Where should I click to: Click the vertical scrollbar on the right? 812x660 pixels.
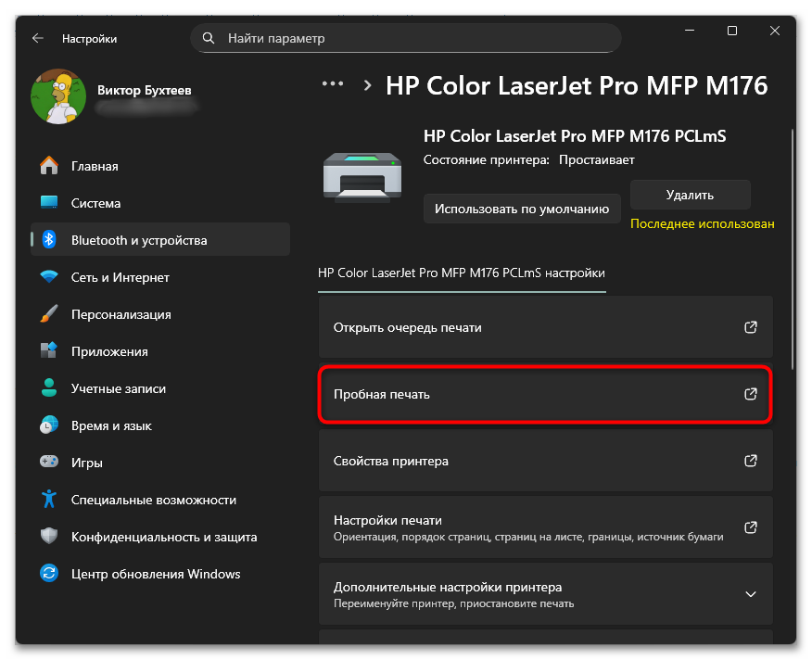[793, 248]
